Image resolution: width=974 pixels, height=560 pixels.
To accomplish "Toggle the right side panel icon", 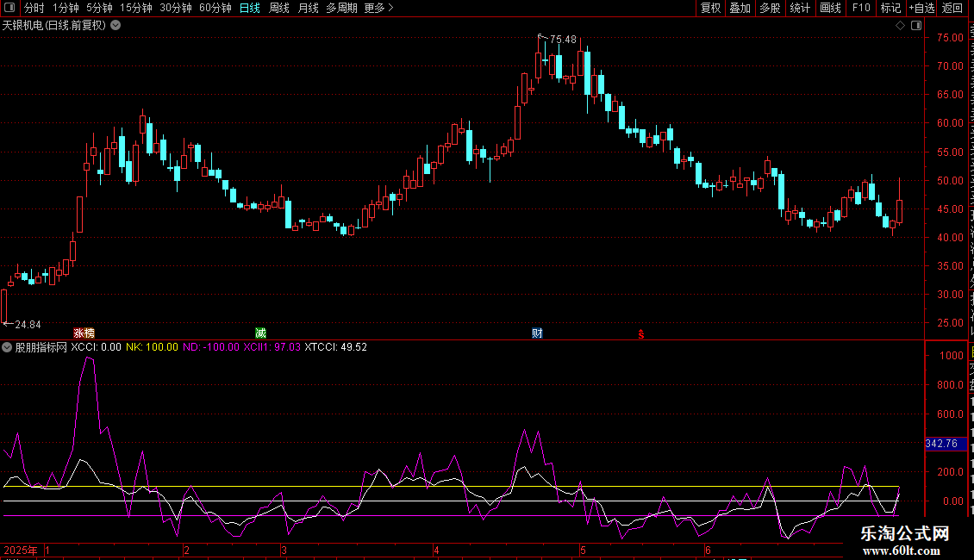I will click(x=916, y=26).
